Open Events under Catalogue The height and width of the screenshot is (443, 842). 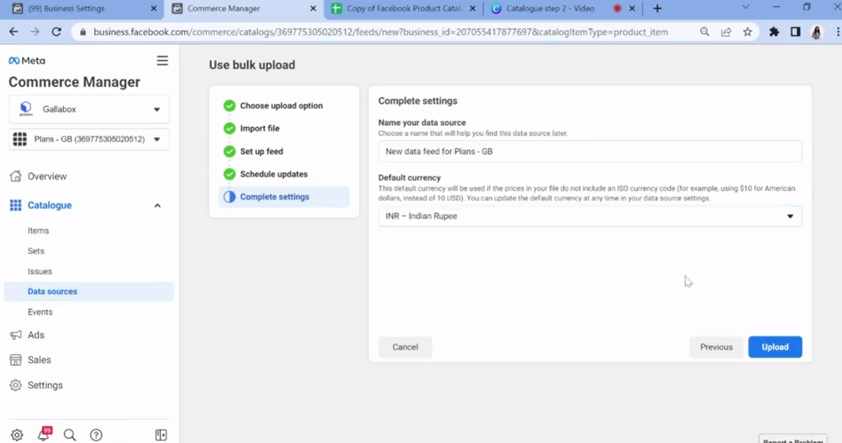click(40, 312)
